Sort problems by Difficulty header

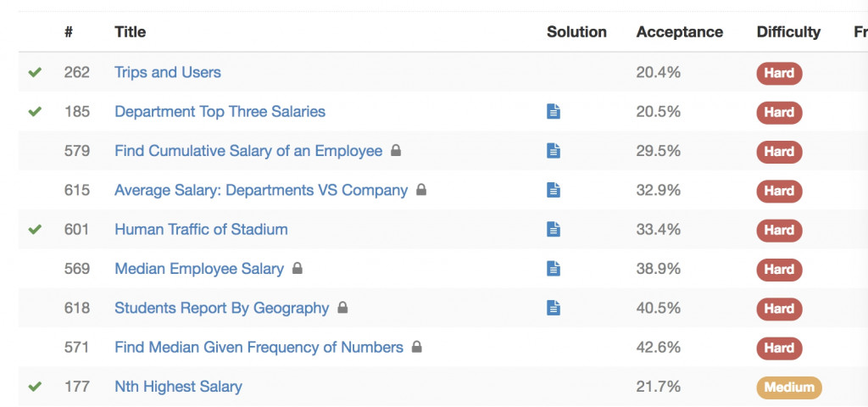point(788,32)
